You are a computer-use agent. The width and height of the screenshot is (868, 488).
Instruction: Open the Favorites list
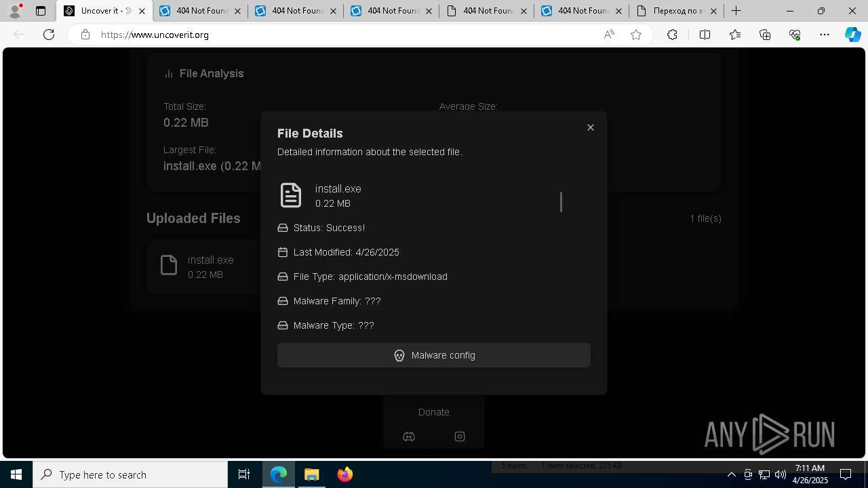(735, 35)
